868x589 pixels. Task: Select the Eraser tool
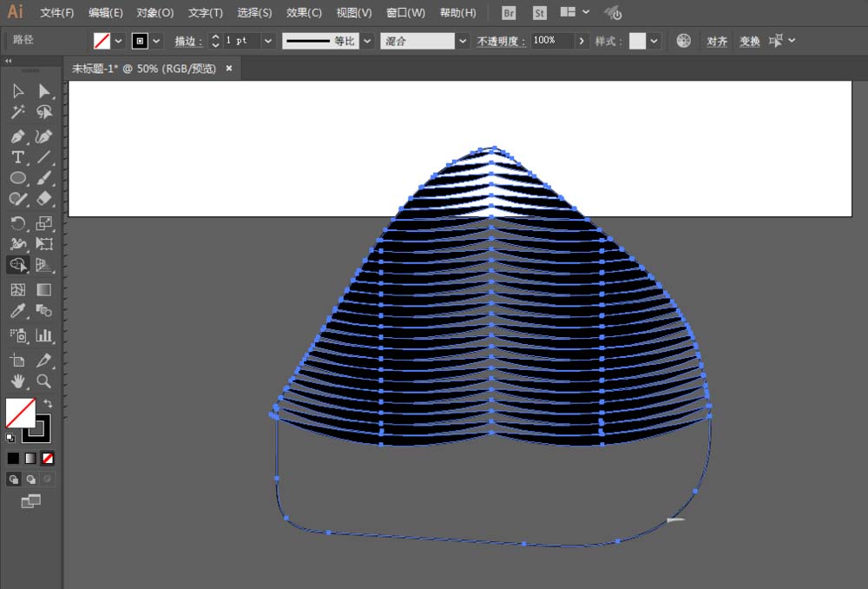pyautogui.click(x=44, y=199)
